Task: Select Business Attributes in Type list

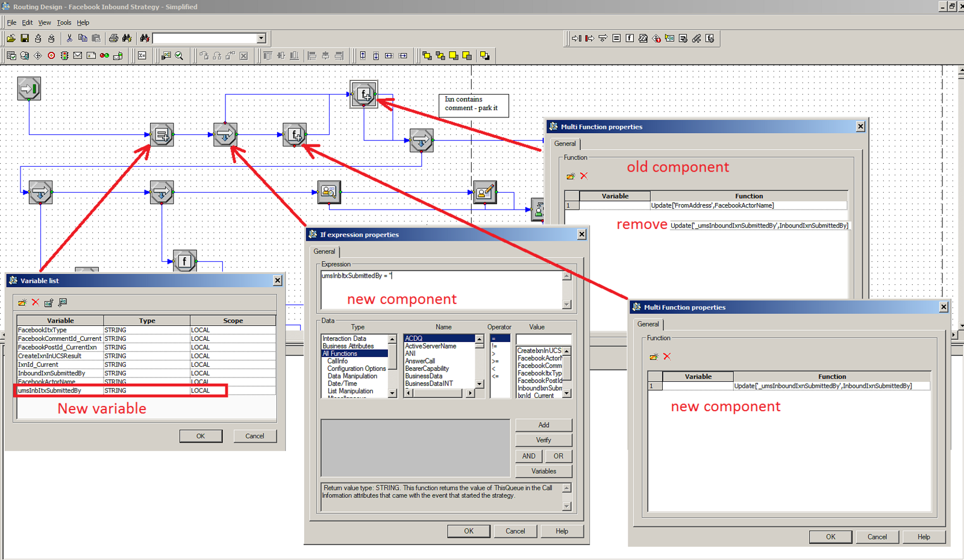Action: click(348, 346)
